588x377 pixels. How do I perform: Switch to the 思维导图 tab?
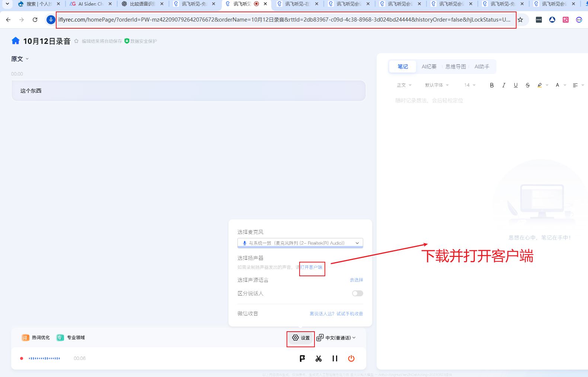456,67
